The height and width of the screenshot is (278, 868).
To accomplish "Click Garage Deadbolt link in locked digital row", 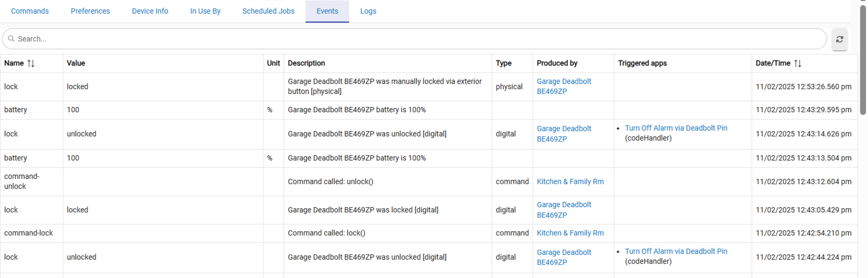I will (x=563, y=209).
